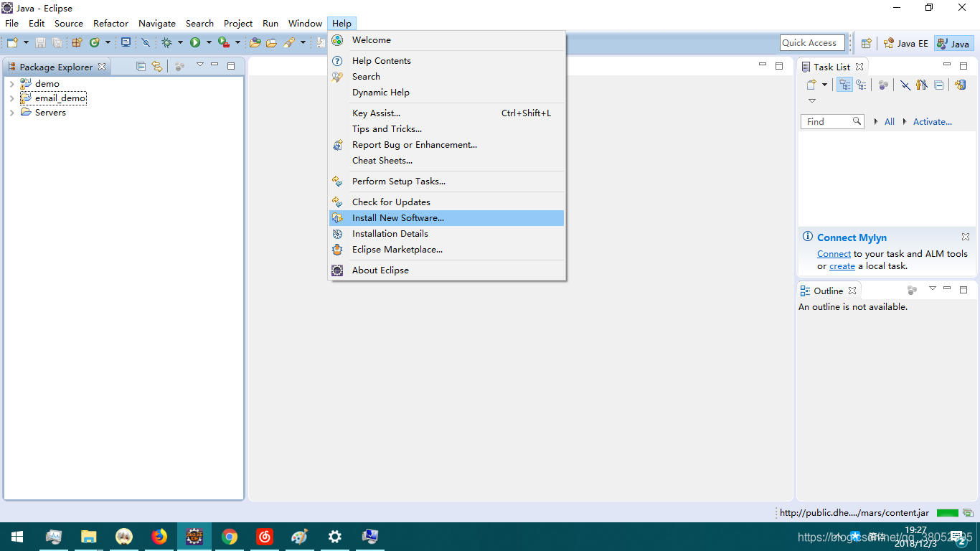Open Task List view menu triangle

click(812, 100)
